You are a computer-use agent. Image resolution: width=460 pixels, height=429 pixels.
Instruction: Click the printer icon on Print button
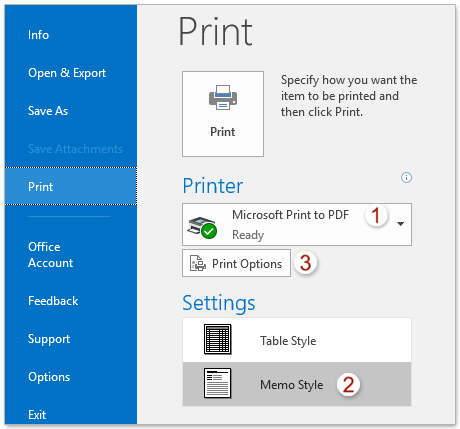pyautogui.click(x=223, y=97)
